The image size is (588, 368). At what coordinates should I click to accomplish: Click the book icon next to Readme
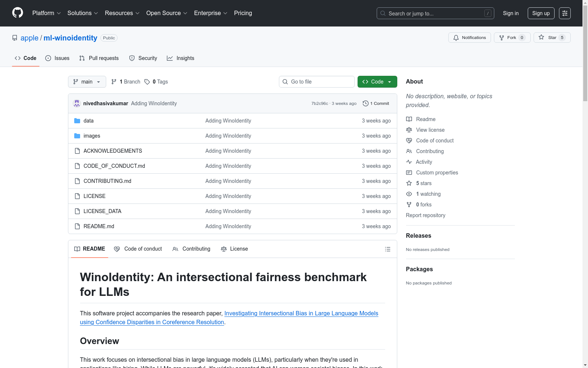[x=409, y=119]
